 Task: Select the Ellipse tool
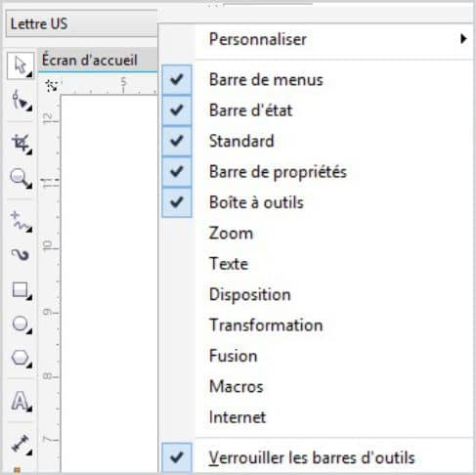coord(21,324)
